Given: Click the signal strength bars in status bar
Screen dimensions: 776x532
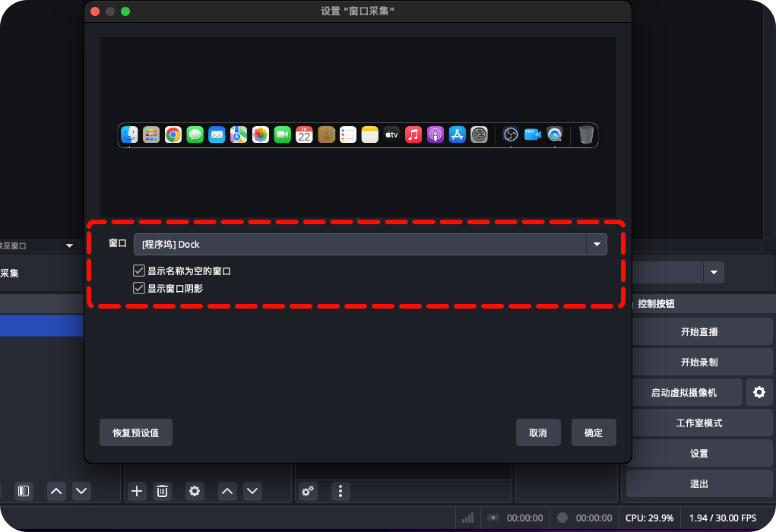Looking at the screenshot, I should tap(467, 518).
